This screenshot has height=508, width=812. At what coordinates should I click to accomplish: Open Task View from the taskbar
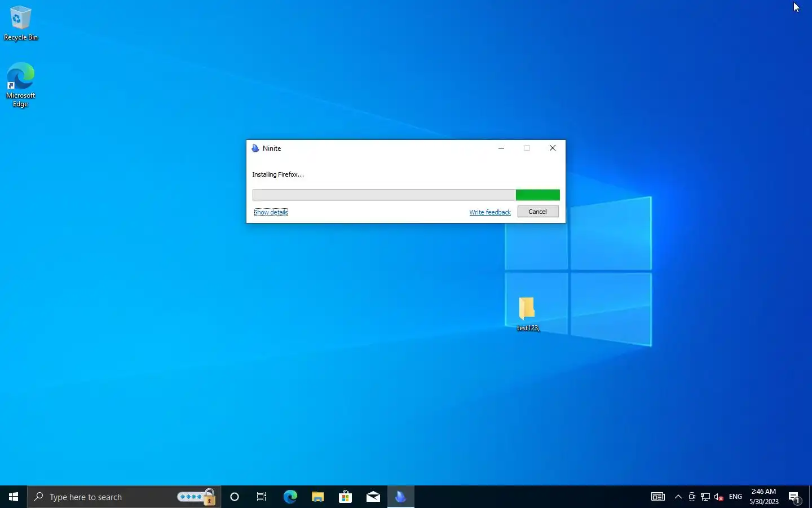[262, 497]
